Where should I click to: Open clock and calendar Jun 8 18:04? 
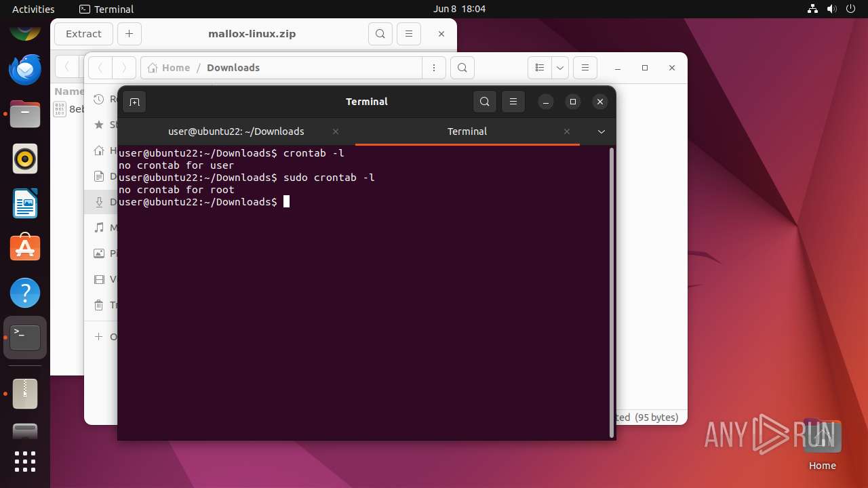tap(459, 9)
